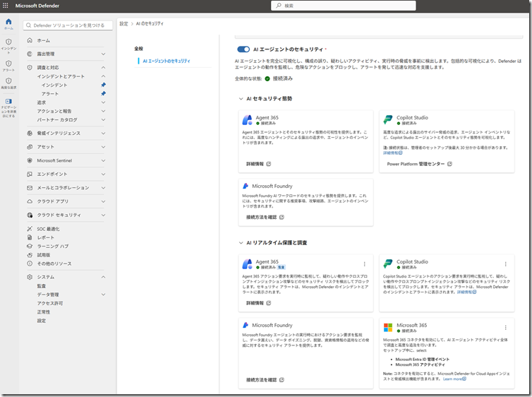Click 詳細情報 link in realtime Copilot Studio description

click(467, 292)
